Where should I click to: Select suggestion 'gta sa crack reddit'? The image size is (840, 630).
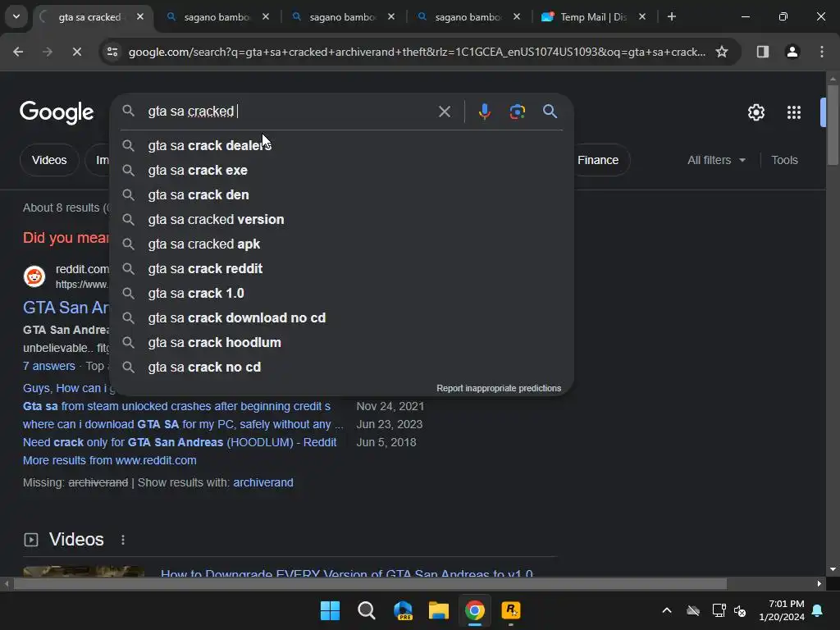[x=341, y=269]
